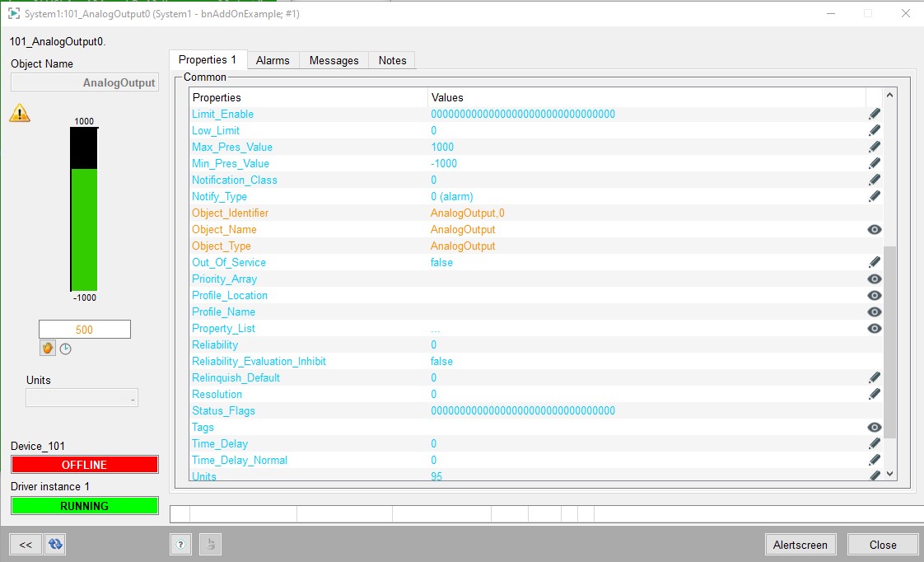Open the Messages tab
924x562 pixels.
coord(334,60)
